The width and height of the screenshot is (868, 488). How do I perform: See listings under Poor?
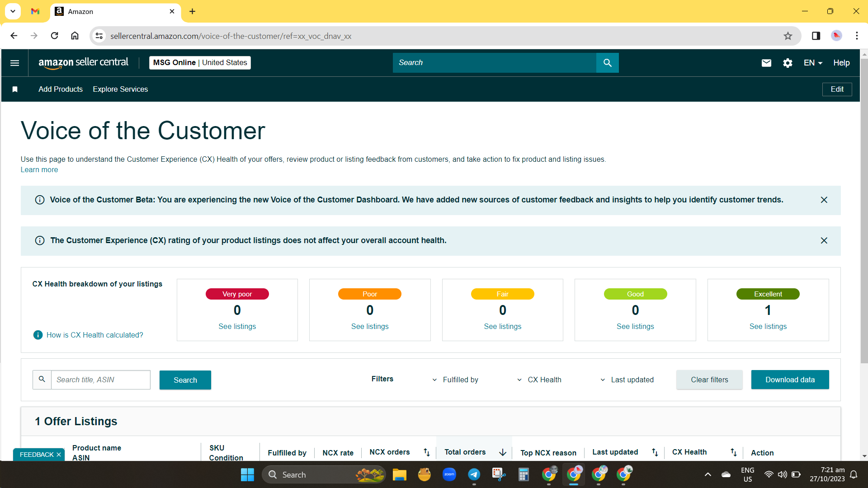[370, 326]
